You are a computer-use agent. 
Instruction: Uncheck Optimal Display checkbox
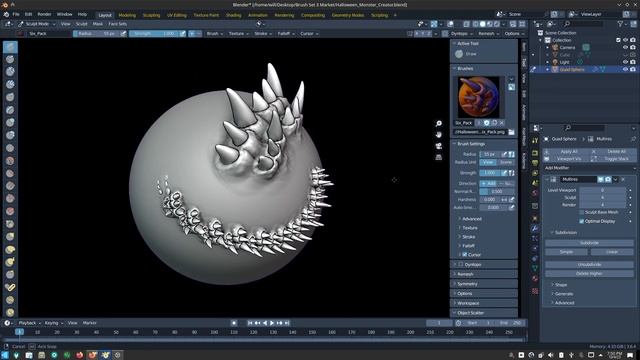pos(582,221)
